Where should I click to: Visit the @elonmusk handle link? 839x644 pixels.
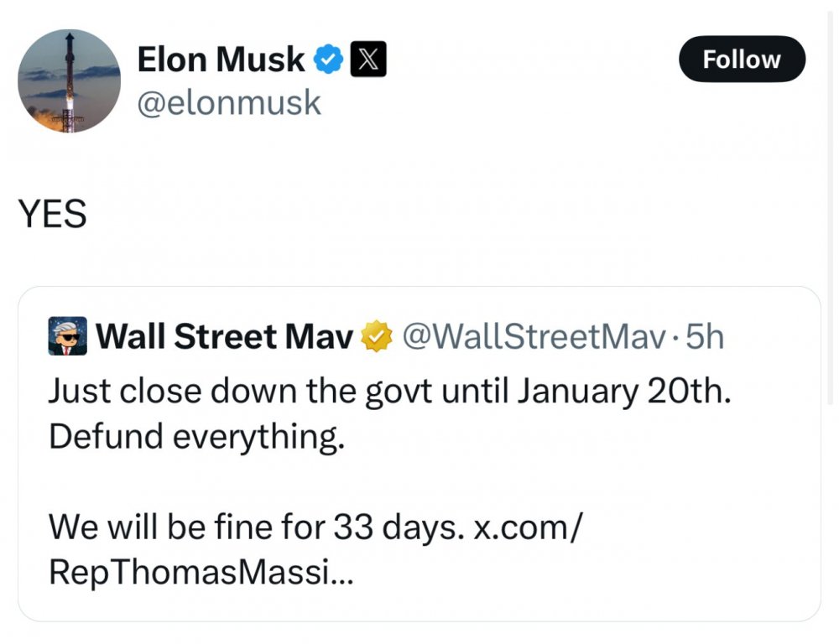pos(228,102)
